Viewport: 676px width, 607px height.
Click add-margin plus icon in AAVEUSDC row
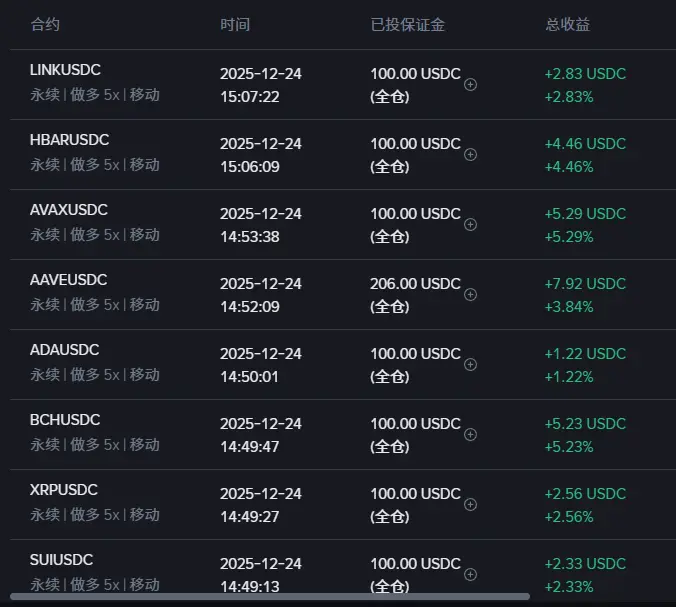pos(471,295)
